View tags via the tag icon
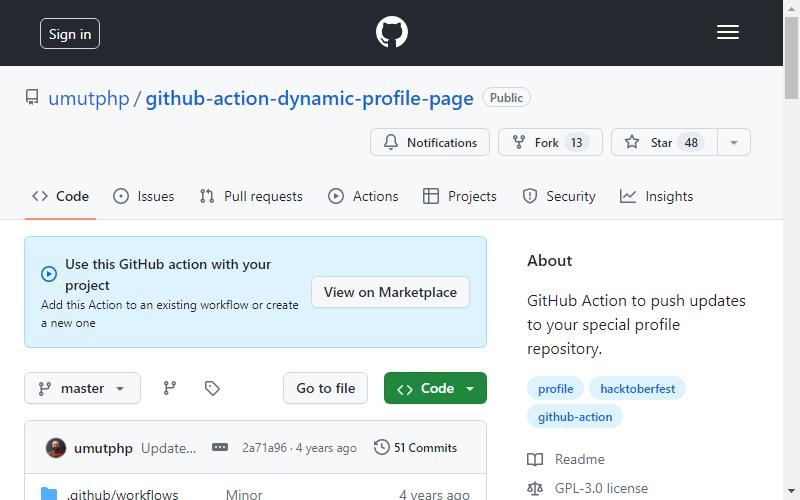Image resolution: width=800 pixels, height=500 pixels. pos(212,388)
